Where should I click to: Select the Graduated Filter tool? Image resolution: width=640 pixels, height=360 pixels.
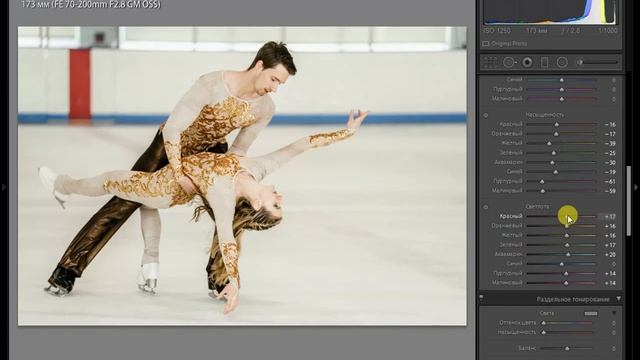tap(544, 62)
